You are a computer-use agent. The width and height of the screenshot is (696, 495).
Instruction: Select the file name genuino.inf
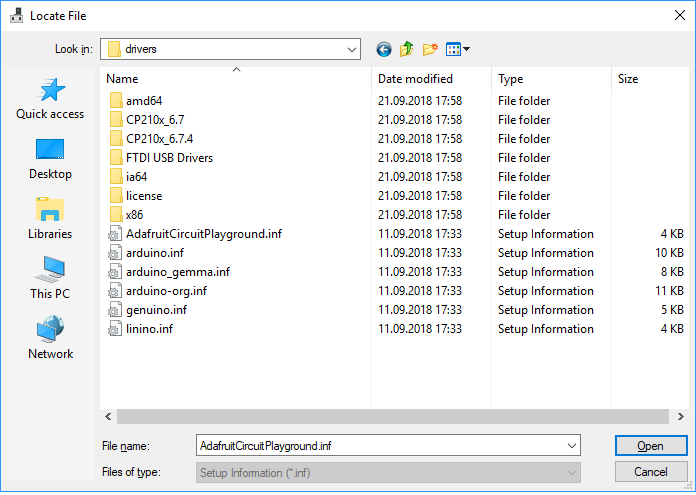tap(156, 310)
